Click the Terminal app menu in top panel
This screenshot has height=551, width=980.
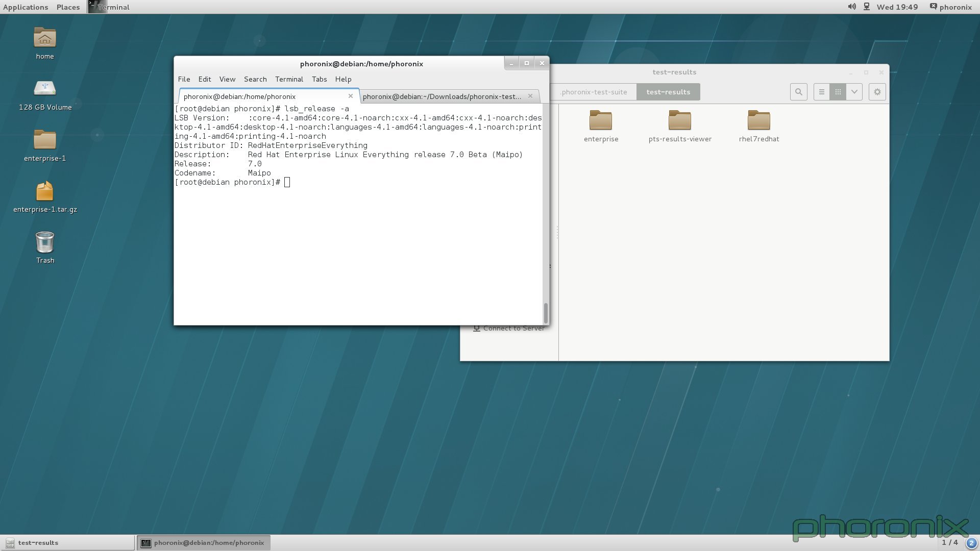pyautogui.click(x=109, y=7)
